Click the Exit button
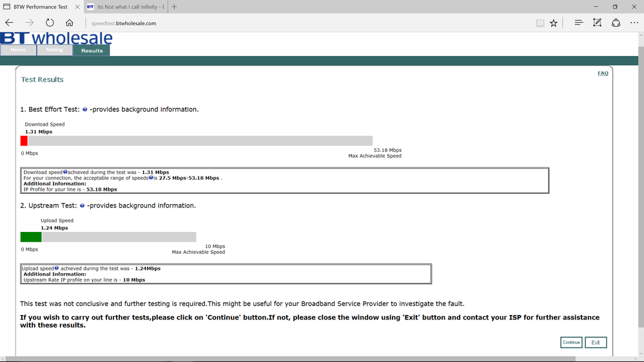The width and height of the screenshot is (644, 362). click(x=596, y=342)
